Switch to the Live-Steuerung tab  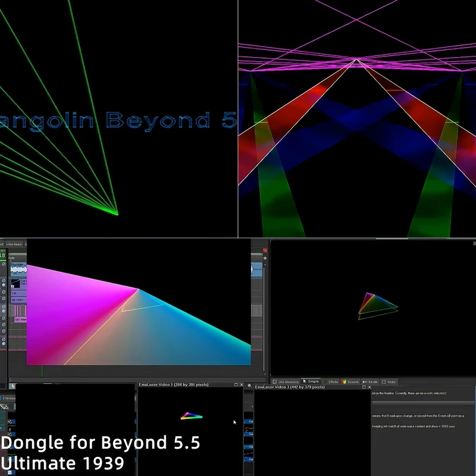pyautogui.click(x=287, y=381)
